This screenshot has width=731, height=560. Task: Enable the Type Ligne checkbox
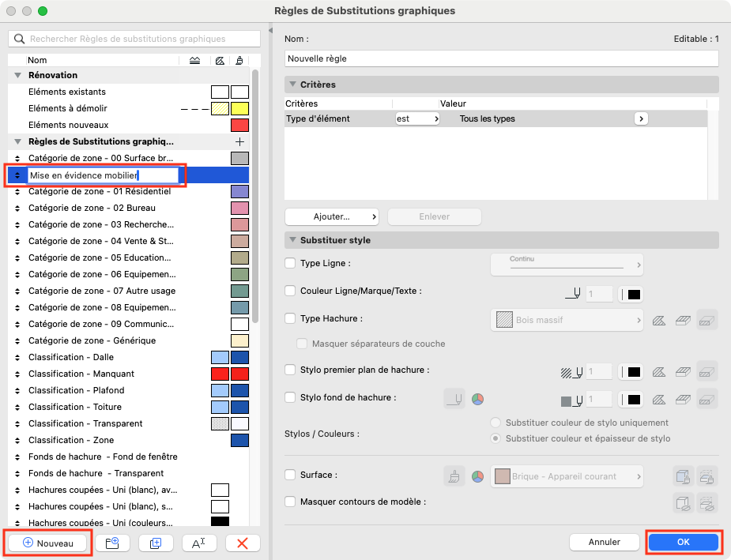290,263
